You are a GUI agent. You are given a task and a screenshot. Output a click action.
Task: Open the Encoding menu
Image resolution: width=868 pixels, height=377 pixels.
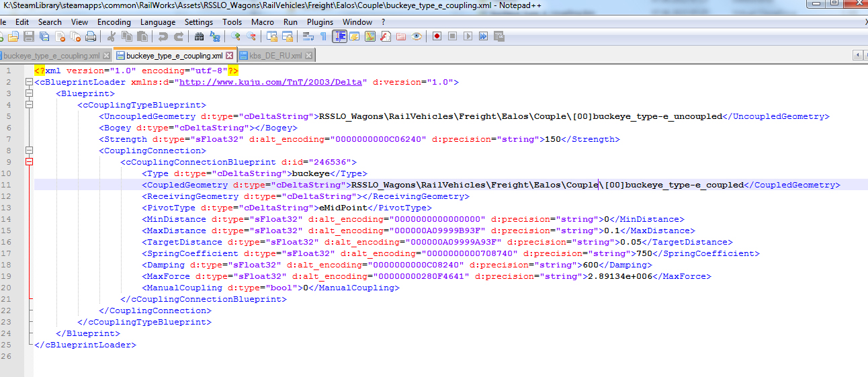114,22
